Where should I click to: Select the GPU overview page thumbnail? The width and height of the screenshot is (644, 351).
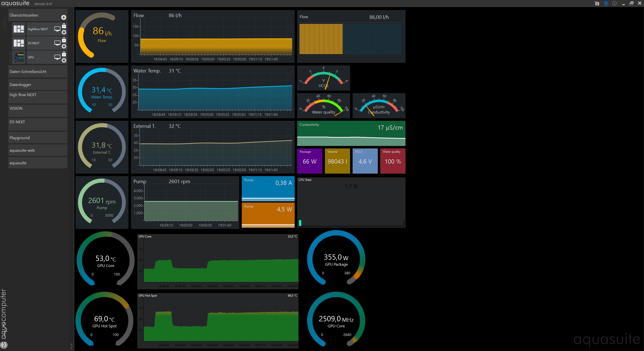click(19, 57)
